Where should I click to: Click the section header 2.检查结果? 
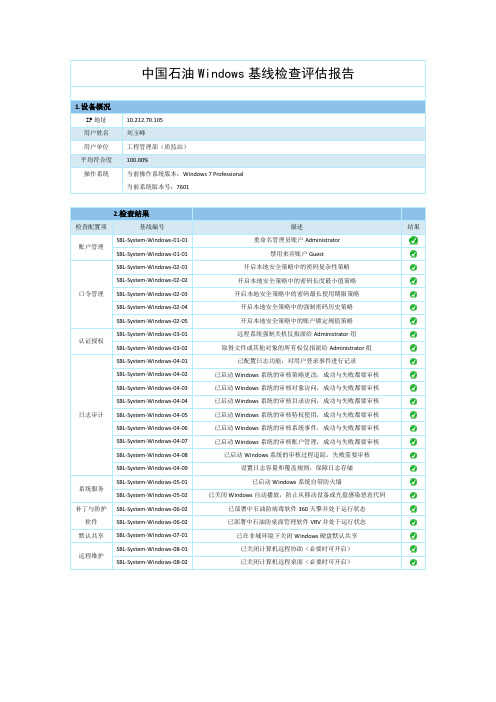pyautogui.click(x=131, y=214)
